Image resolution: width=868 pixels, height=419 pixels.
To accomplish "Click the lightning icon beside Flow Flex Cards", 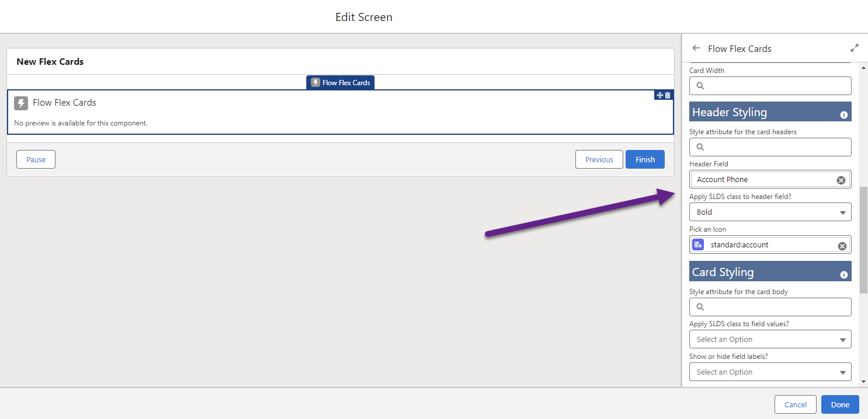I will point(21,103).
